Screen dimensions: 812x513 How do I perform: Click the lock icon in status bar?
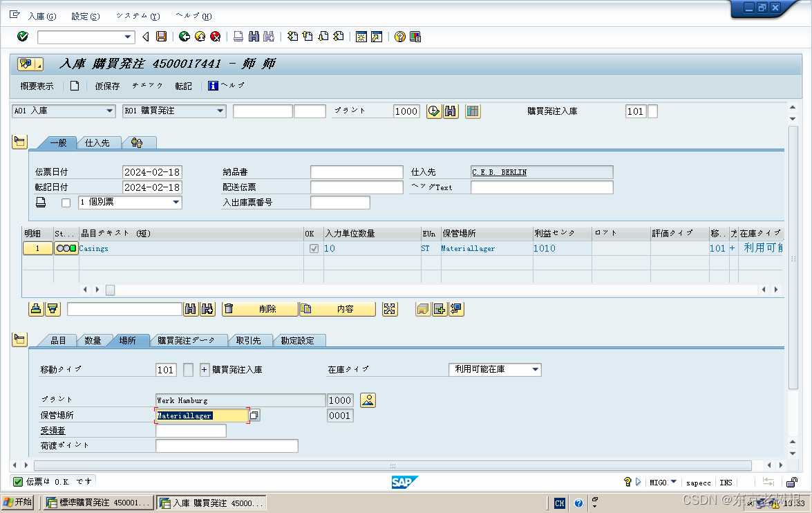pyautogui.click(x=791, y=483)
